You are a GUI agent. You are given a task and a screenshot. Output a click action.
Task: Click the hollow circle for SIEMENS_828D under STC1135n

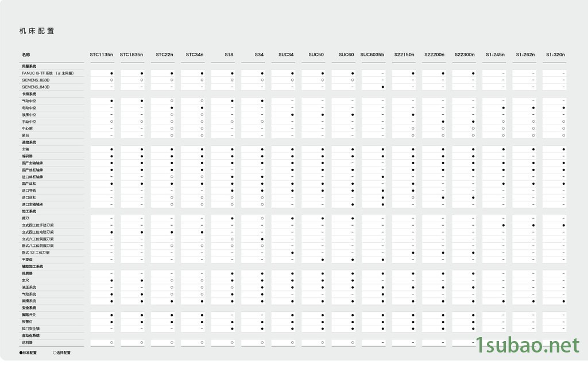[x=112, y=80]
